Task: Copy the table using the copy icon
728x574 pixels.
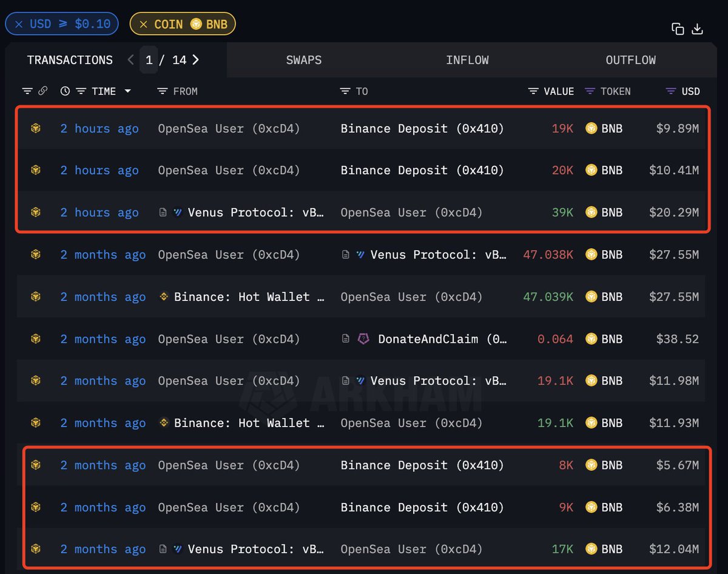Action: [x=678, y=29]
